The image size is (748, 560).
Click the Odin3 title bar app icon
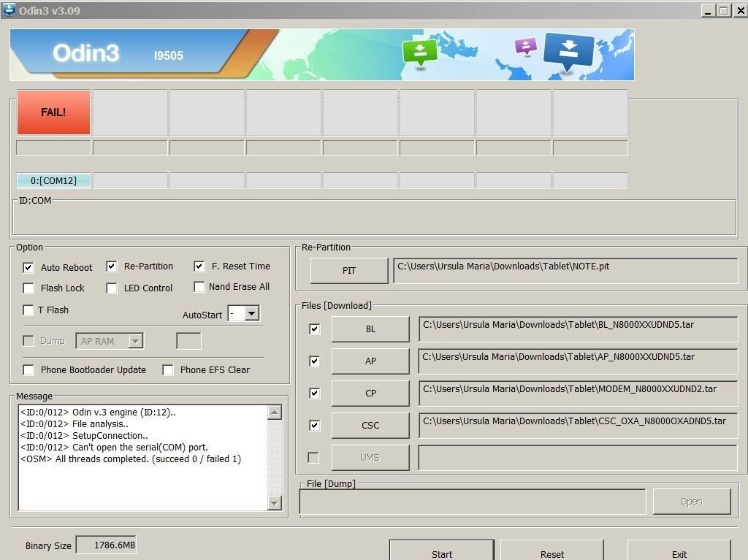pyautogui.click(x=9, y=9)
